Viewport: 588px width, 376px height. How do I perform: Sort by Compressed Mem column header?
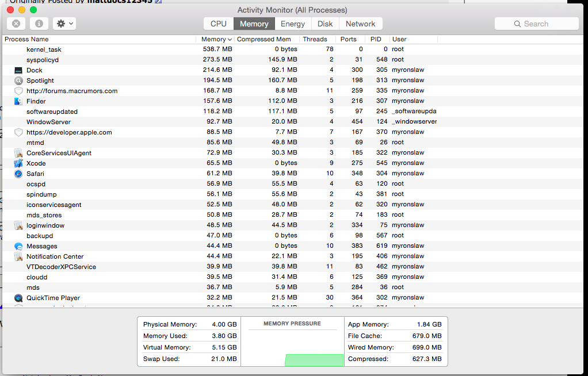(x=267, y=39)
